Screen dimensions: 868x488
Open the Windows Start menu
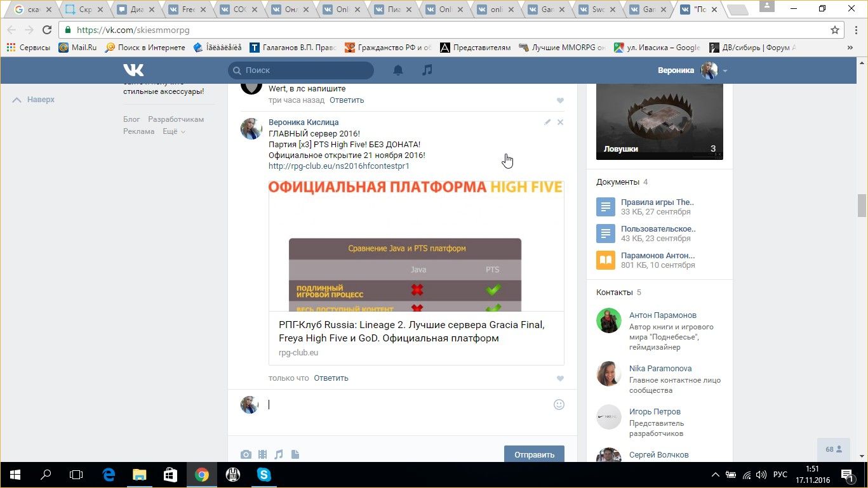tap(15, 475)
